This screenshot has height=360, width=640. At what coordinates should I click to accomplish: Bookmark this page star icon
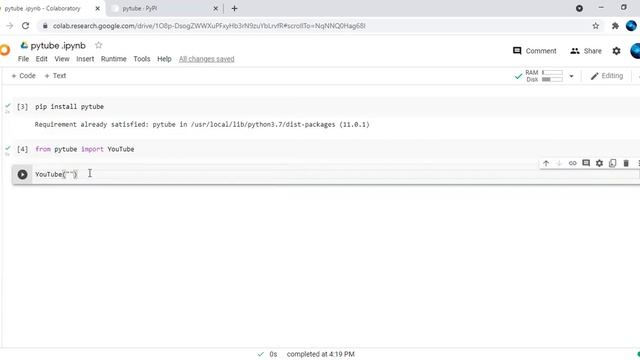[596, 26]
